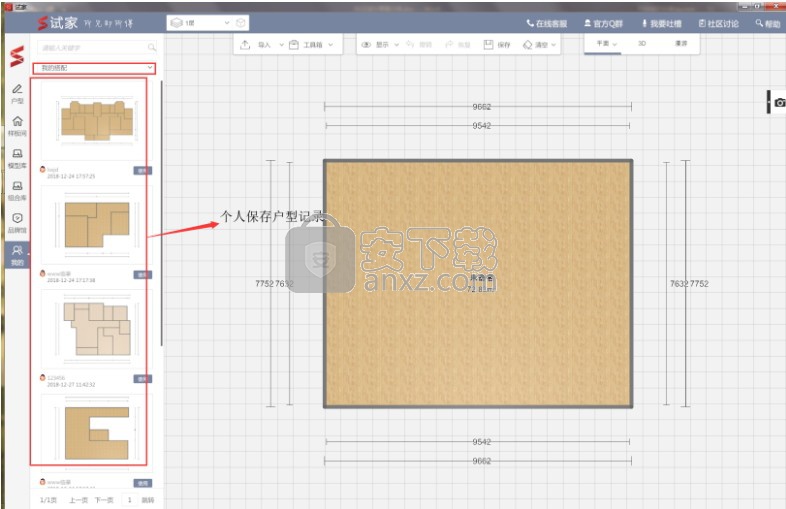Go to previous page with 上一页

coord(78,500)
